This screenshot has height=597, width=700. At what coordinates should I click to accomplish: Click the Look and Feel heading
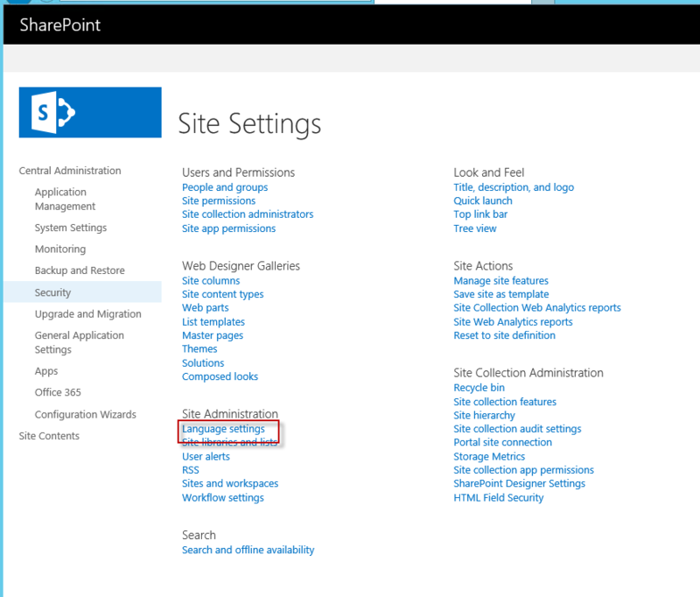(x=489, y=172)
